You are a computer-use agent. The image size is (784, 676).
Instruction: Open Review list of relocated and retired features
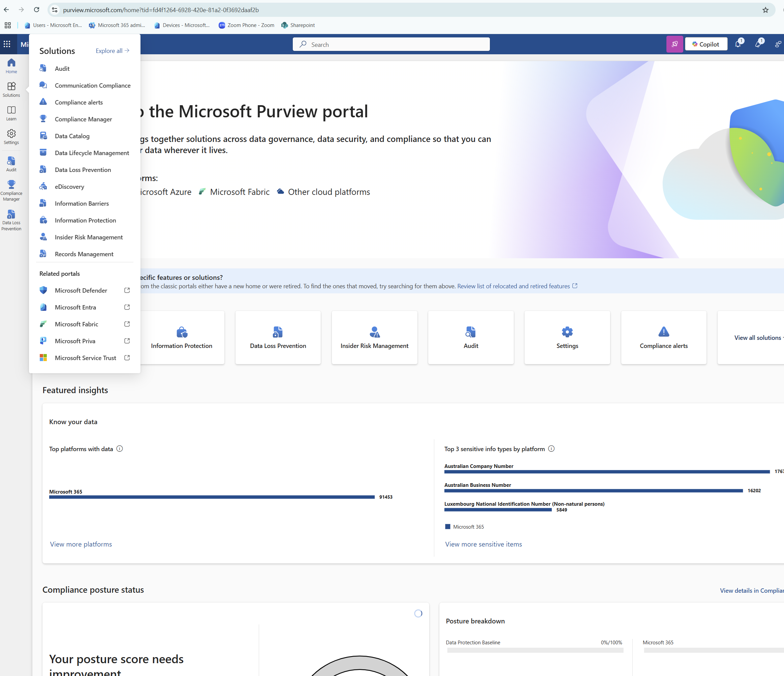click(517, 286)
